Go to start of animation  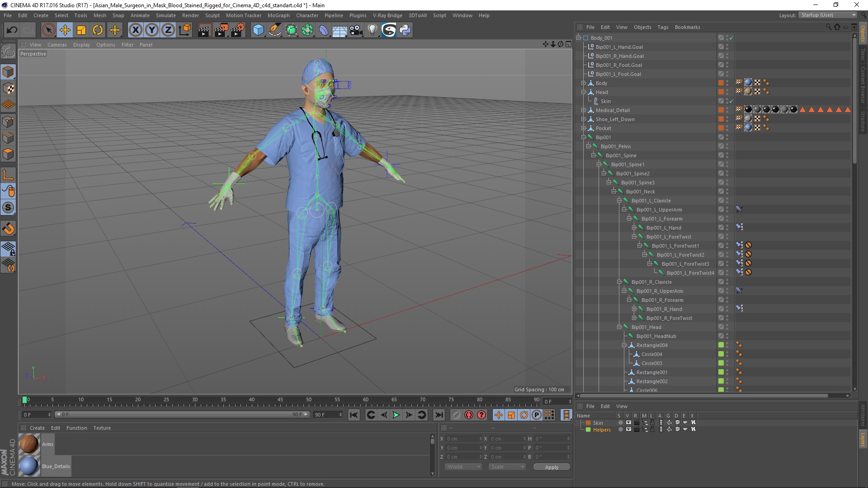tap(354, 415)
